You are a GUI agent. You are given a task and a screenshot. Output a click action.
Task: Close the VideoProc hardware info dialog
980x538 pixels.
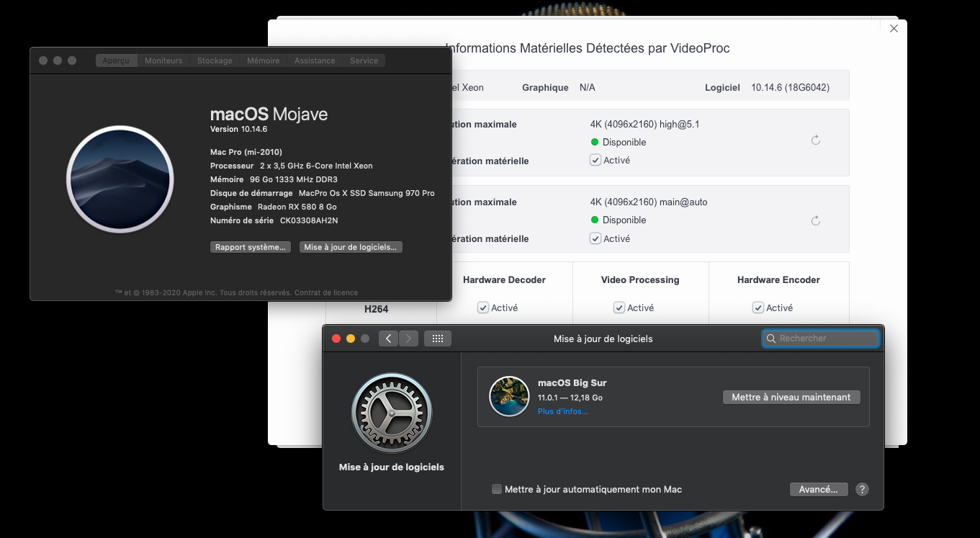[894, 29]
